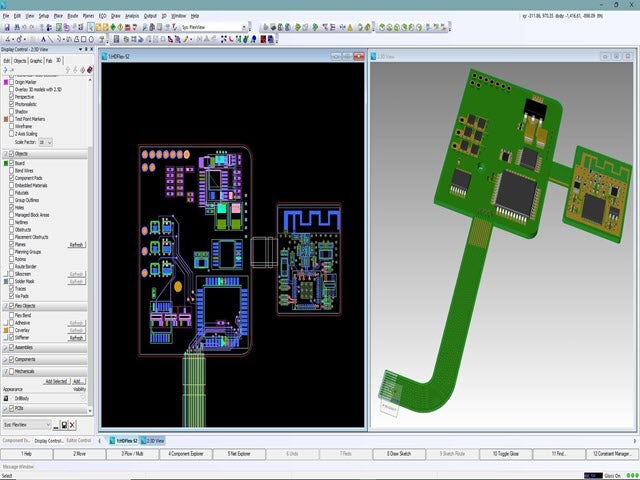Uncheck the Component Pads checkbox

11,177
